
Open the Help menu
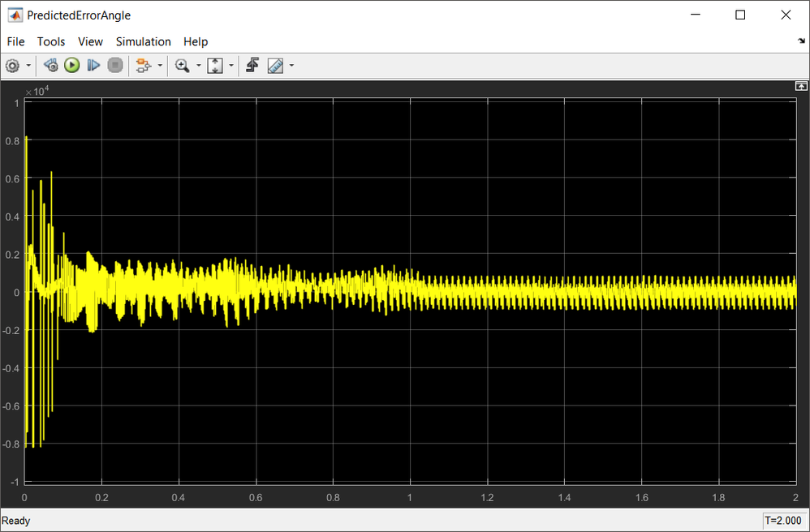[196, 42]
